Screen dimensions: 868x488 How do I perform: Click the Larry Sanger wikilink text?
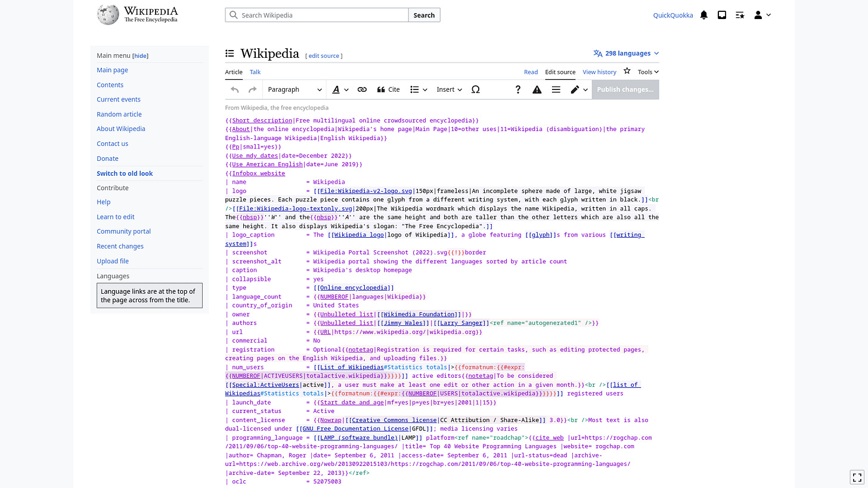[x=461, y=323]
